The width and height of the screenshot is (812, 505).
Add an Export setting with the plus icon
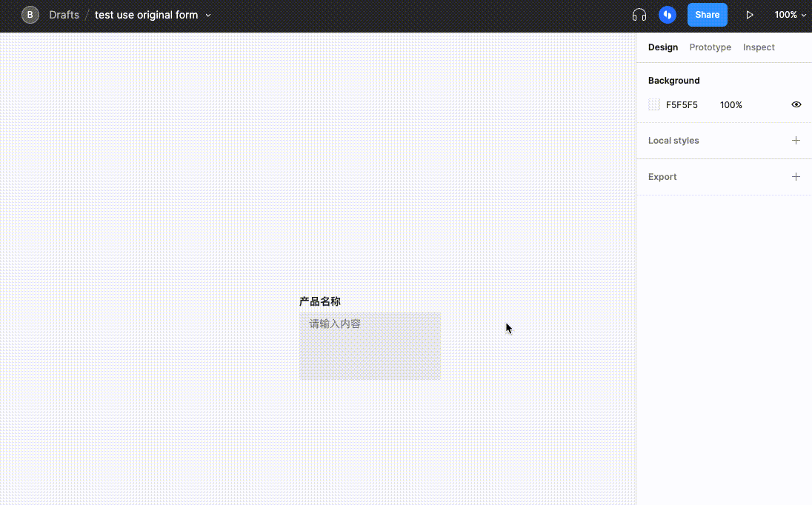pos(796,176)
